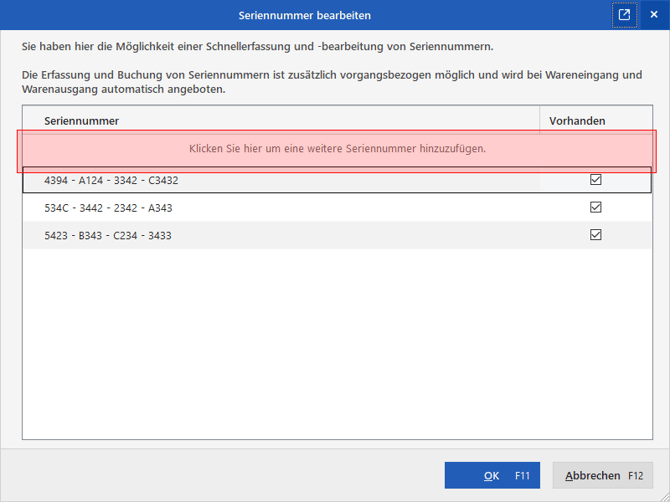Click the Seriennummer bearbeiten title bar text

click(305, 15)
